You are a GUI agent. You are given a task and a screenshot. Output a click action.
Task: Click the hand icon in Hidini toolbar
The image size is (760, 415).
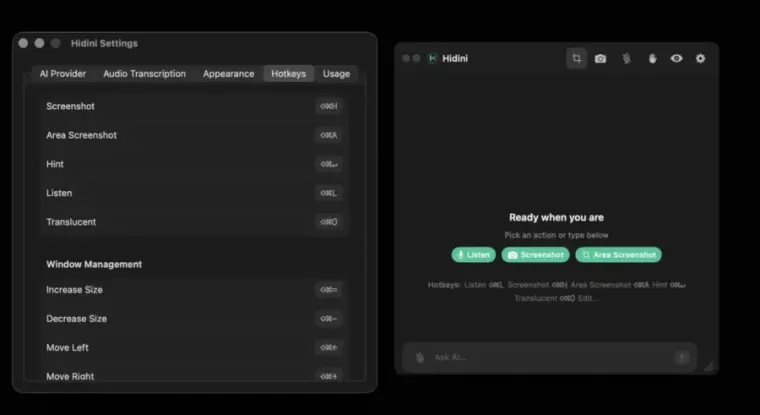click(652, 59)
